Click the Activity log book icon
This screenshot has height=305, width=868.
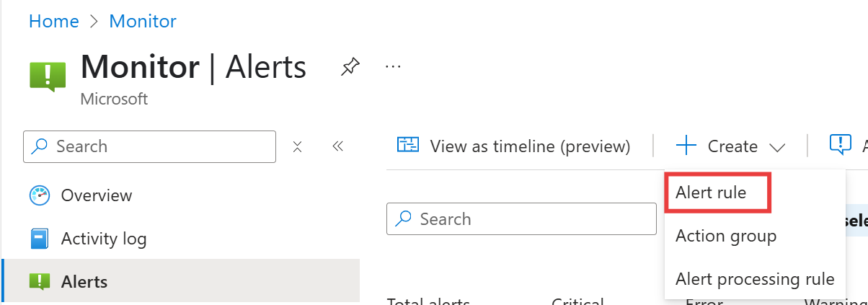coord(39,238)
